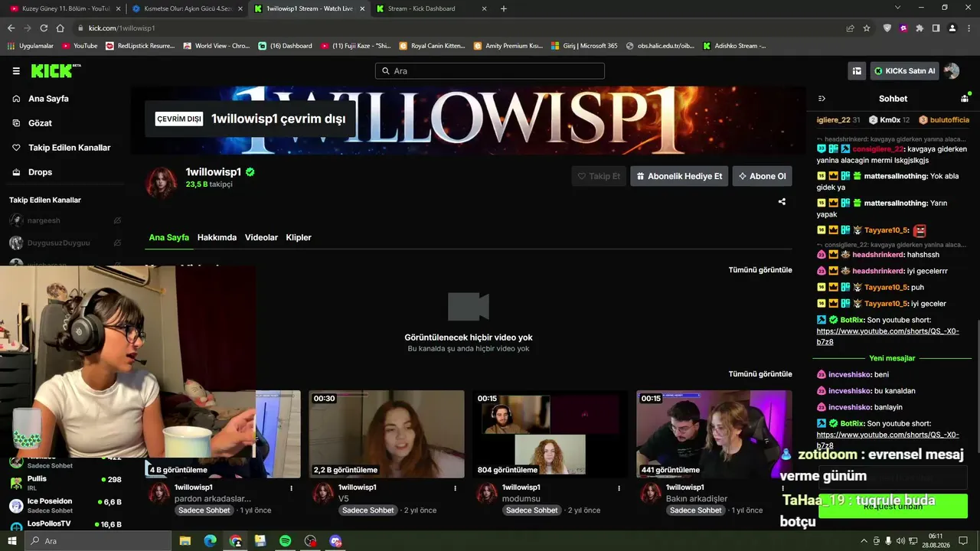Open options menu for V5 clip
The height and width of the screenshot is (551, 980).
coord(455,487)
